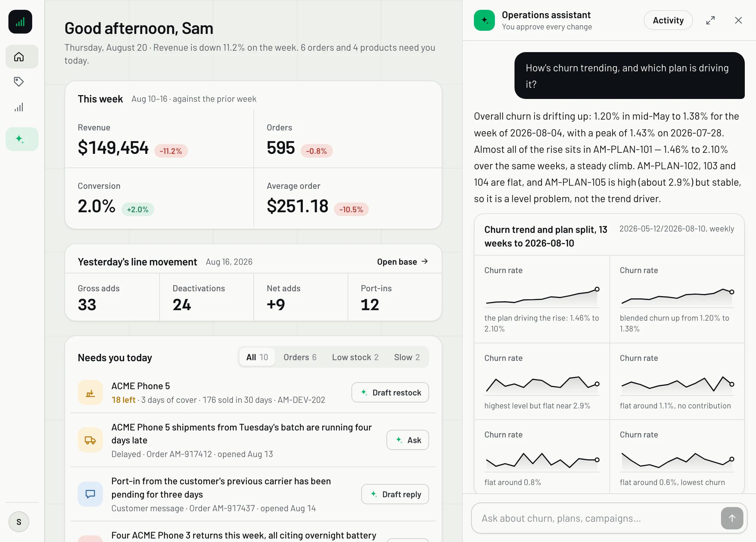The image size is (756, 542).
Task: Close the Operations assistant panel
Action: [x=738, y=20]
